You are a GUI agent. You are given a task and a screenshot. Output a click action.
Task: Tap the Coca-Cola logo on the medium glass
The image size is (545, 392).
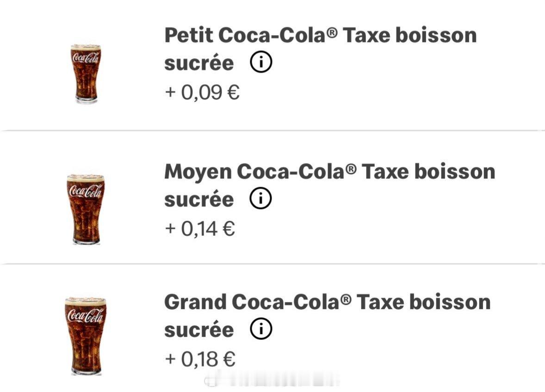[x=86, y=190]
